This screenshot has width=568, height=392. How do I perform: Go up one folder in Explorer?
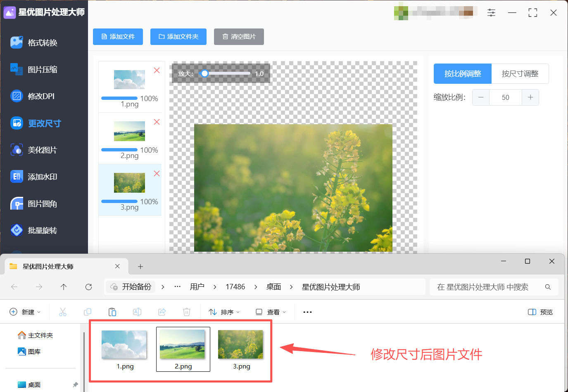tap(64, 287)
